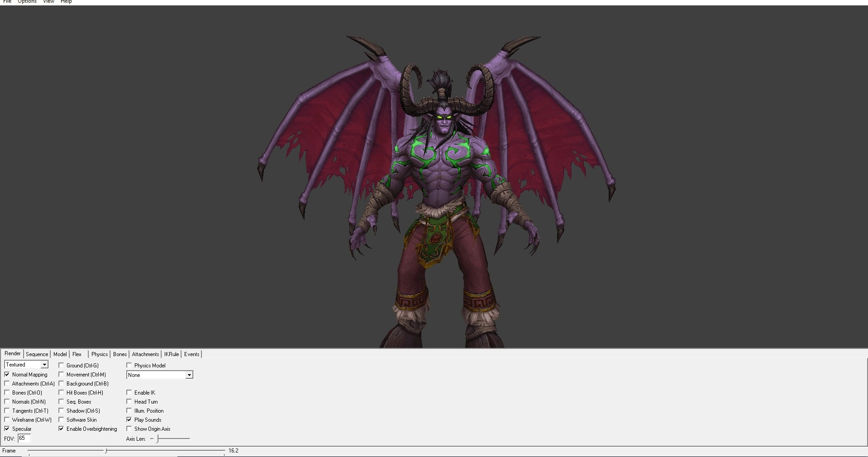The width and height of the screenshot is (868, 457).
Task: Check the Illum. Position option
Action: [129, 410]
